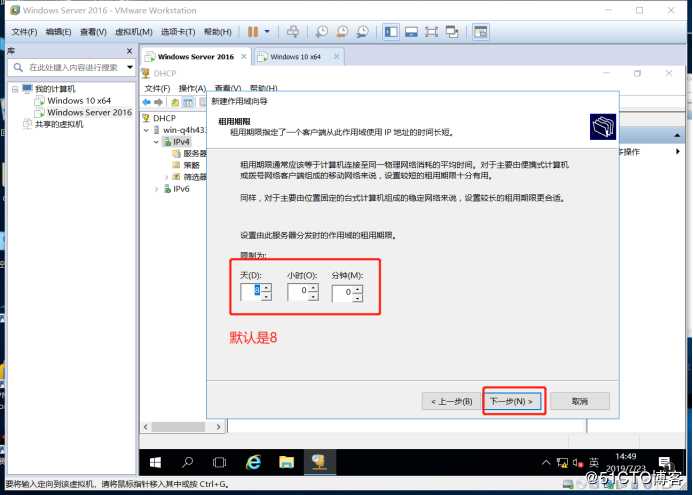The width and height of the screenshot is (693, 495).
Task: Revert to the previous snapshot icon
Action: click(342, 32)
